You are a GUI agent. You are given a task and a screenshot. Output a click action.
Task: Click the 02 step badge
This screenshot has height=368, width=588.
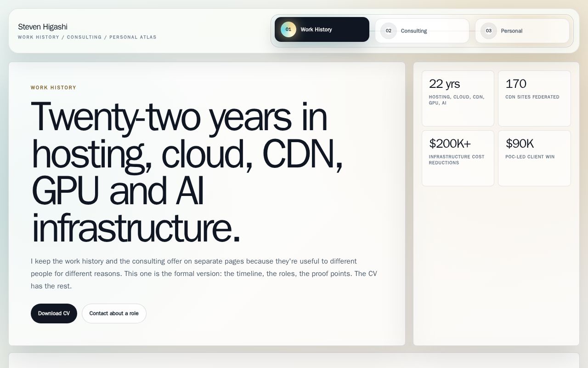389,31
